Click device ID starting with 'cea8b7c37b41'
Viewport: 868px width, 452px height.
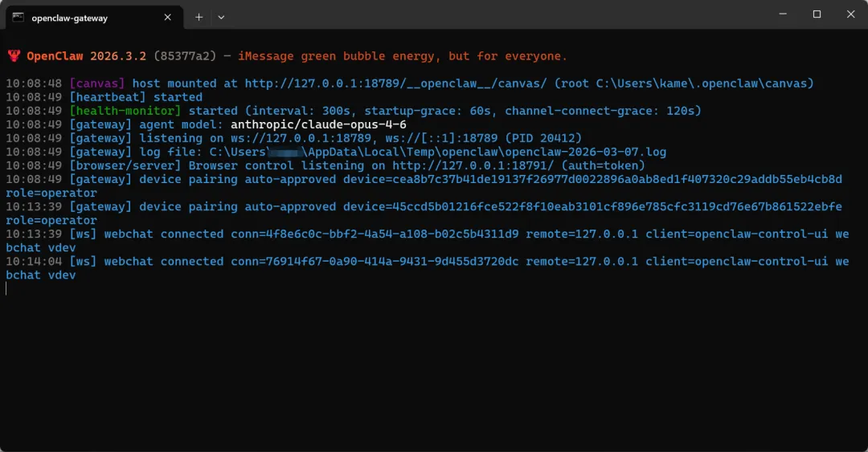[x=617, y=179]
